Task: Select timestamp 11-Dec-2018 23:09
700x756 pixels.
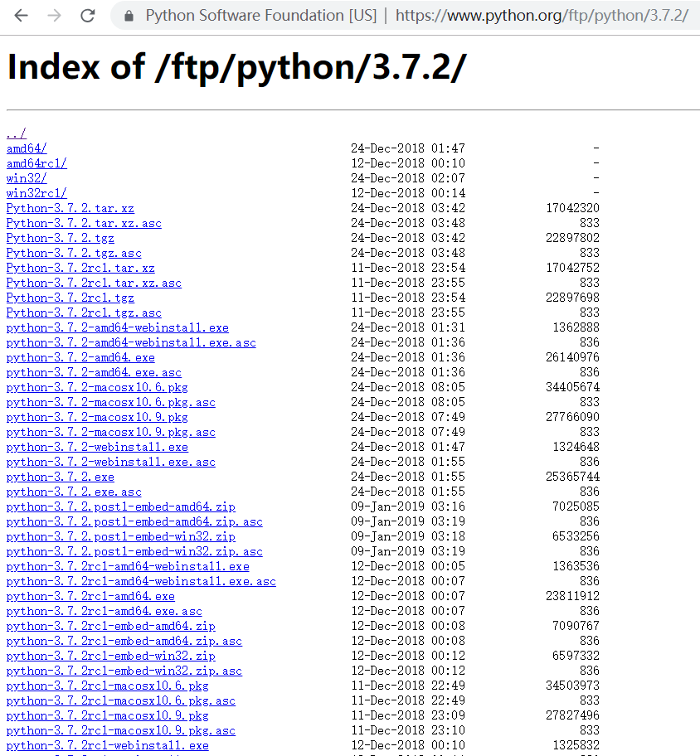Action: [408, 716]
